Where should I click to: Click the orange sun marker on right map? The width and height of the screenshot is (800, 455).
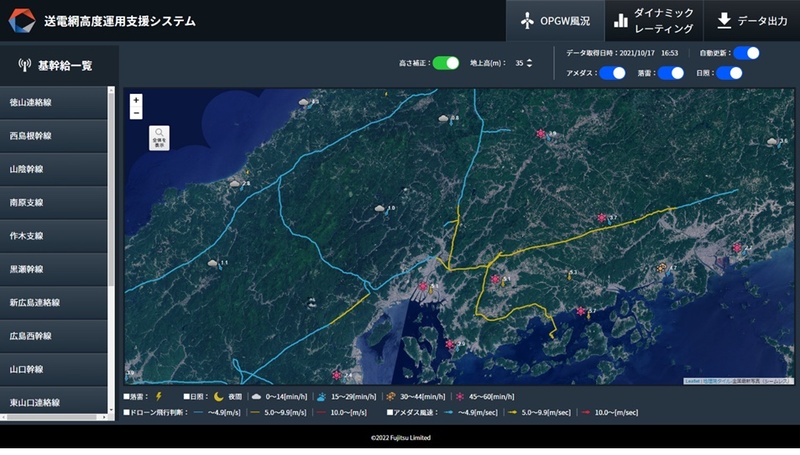(x=661, y=267)
